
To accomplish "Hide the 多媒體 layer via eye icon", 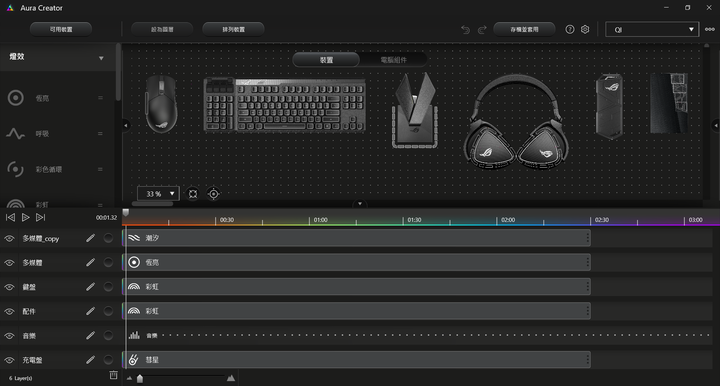I will click(9, 263).
